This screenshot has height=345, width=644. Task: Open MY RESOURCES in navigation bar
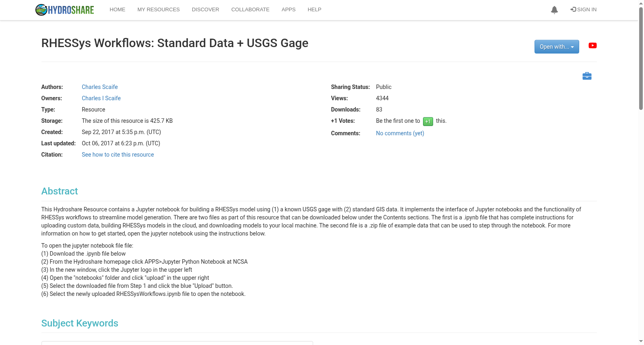(x=159, y=10)
